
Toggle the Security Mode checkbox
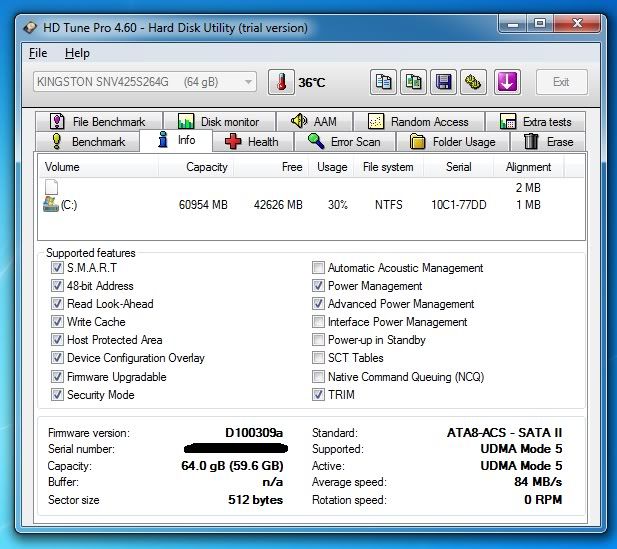coord(57,395)
